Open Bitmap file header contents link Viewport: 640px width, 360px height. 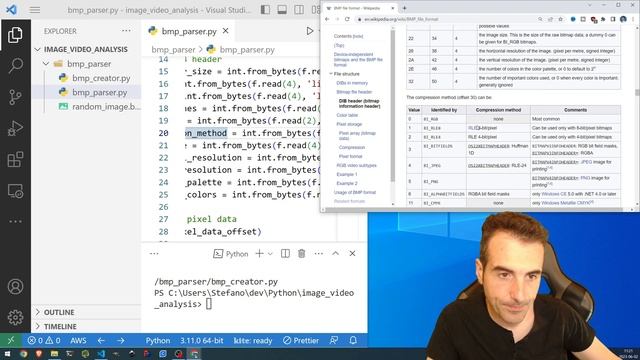(354, 92)
